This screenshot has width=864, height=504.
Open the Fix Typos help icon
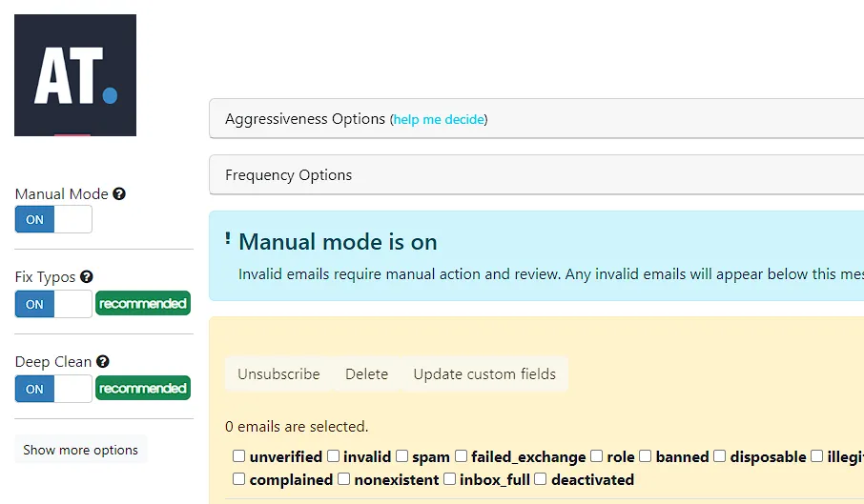87,276
